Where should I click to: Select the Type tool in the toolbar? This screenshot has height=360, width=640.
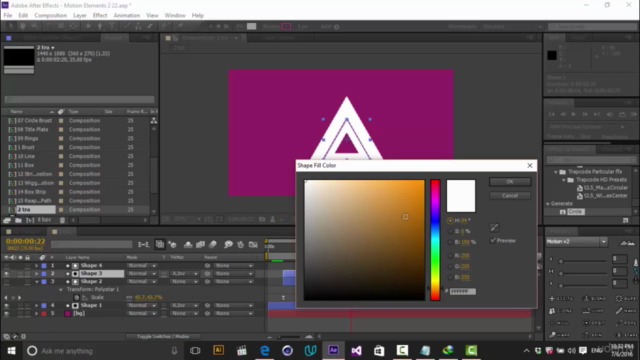click(112, 26)
